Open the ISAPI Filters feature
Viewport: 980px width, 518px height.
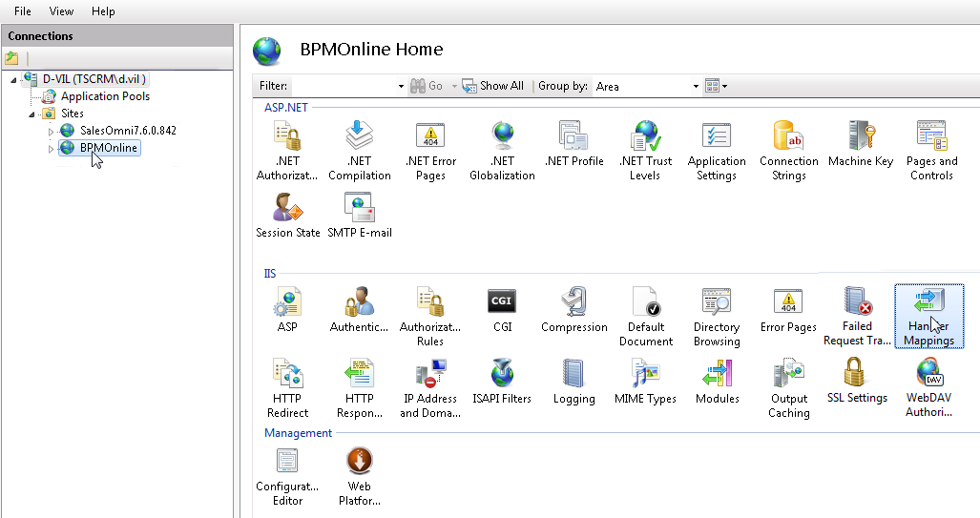click(502, 382)
